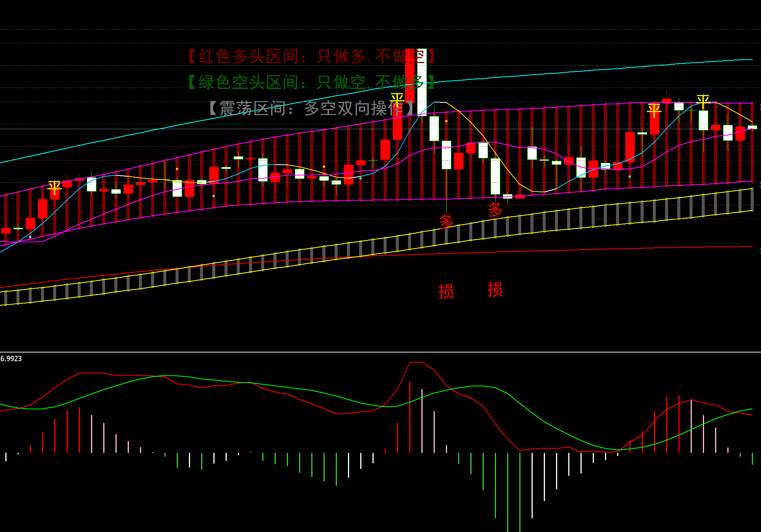The height and width of the screenshot is (532, 761).
Task: Click the leftmost yellow 平 marker
Action: [x=54, y=188]
